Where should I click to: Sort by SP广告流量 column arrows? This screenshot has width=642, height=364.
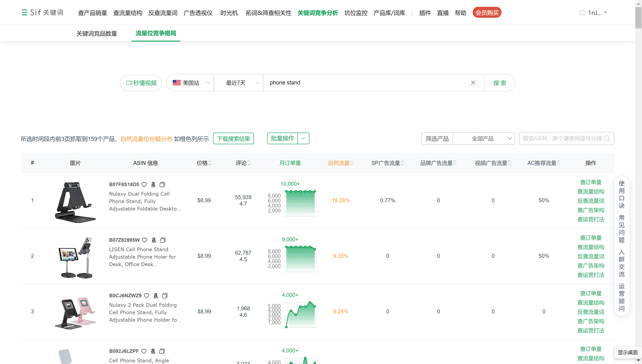402,163
